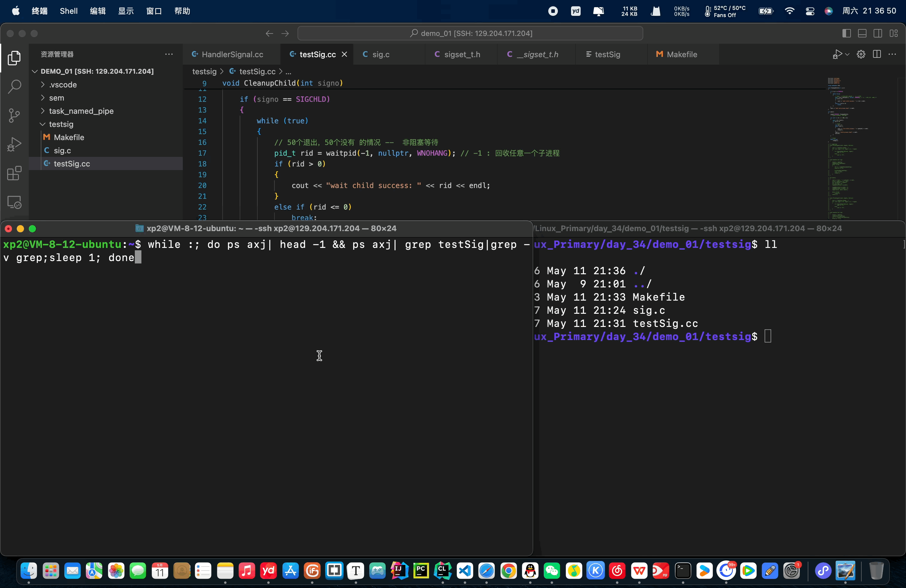
Task: Open Google Chrome from the dock
Action: coord(509,571)
